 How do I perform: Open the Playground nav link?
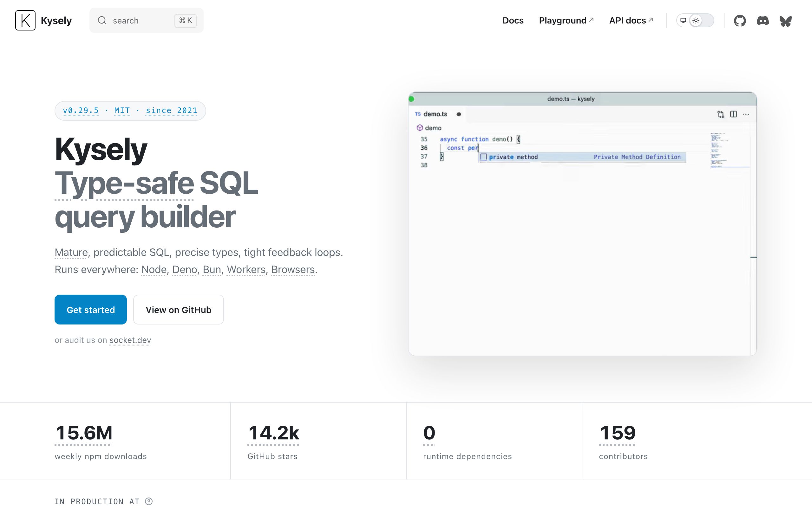tap(566, 21)
